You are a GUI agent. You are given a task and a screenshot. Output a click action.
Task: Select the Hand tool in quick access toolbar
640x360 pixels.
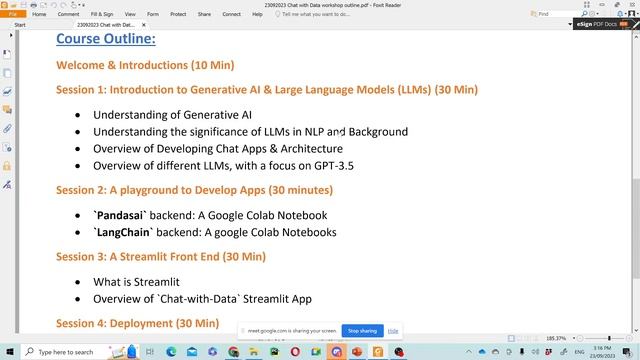(74, 5)
